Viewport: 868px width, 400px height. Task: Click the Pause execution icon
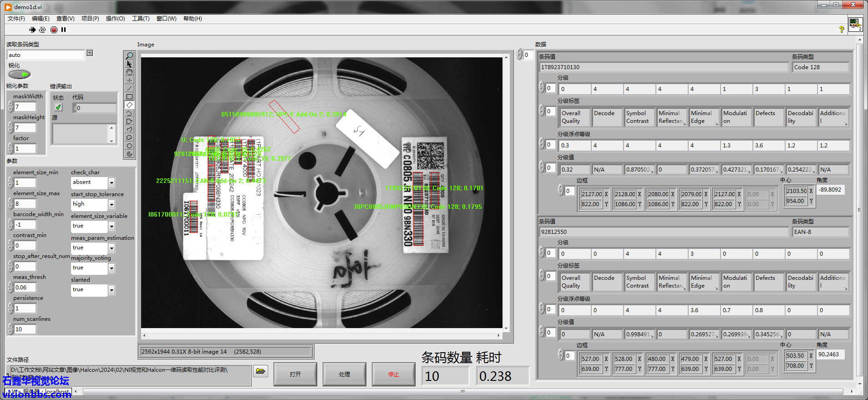(x=64, y=30)
